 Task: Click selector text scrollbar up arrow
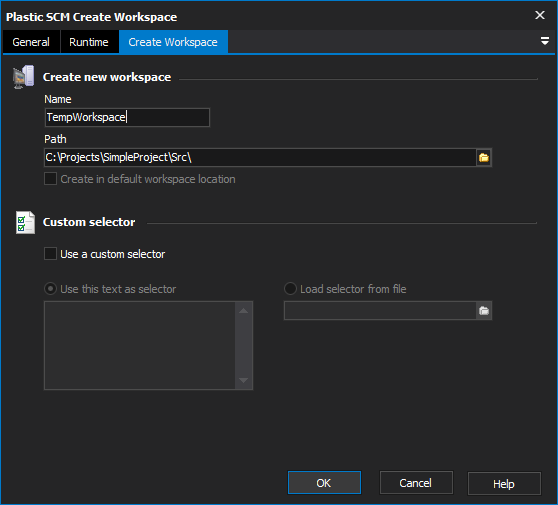[243, 311]
